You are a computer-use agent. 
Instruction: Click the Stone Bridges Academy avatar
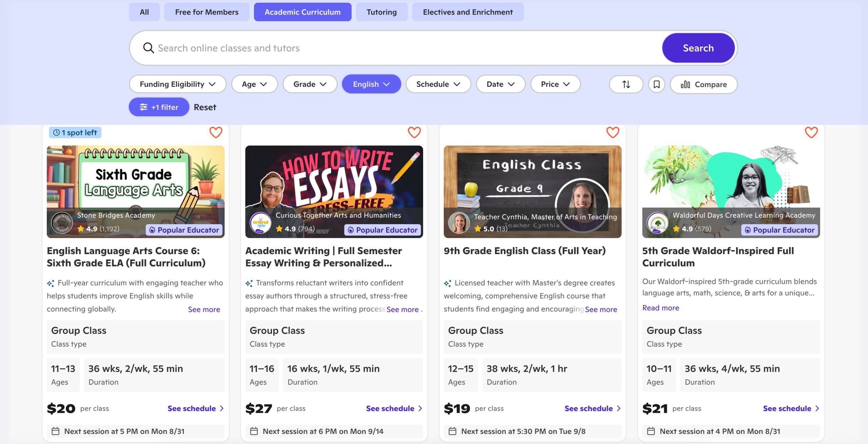(62, 223)
